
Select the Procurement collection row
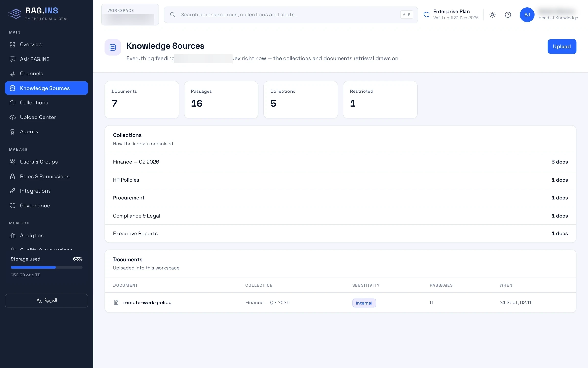[x=341, y=198]
